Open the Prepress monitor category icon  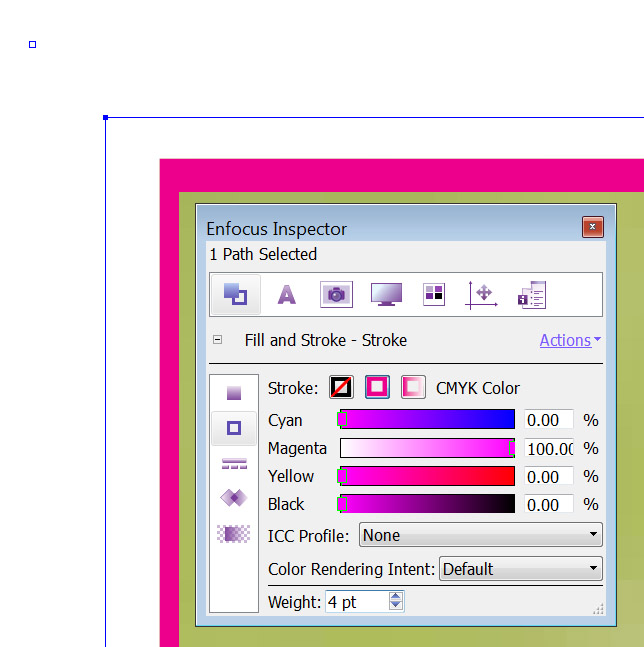coord(386,295)
